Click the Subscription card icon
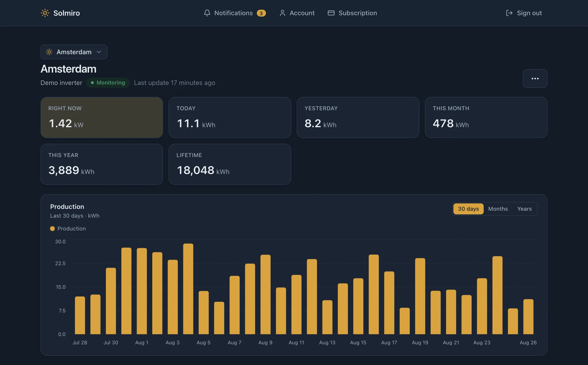Screen dimensions: 588x365 (x=331, y=13)
